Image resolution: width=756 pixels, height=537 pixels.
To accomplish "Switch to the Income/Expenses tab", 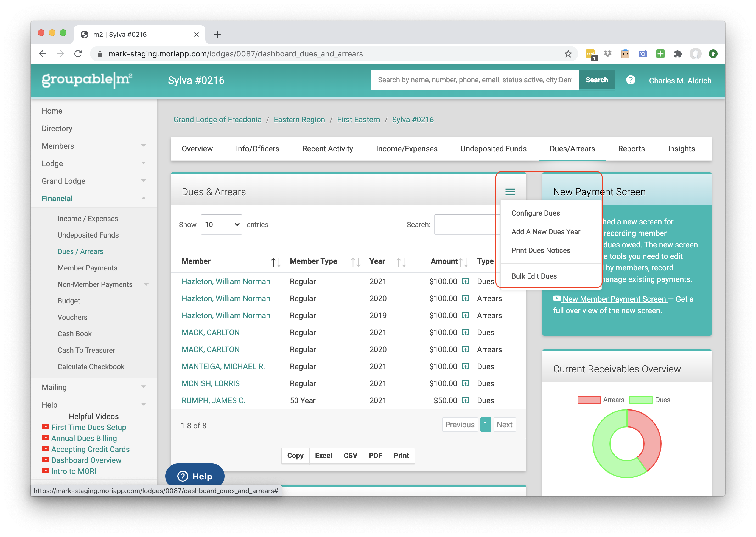I will (407, 149).
